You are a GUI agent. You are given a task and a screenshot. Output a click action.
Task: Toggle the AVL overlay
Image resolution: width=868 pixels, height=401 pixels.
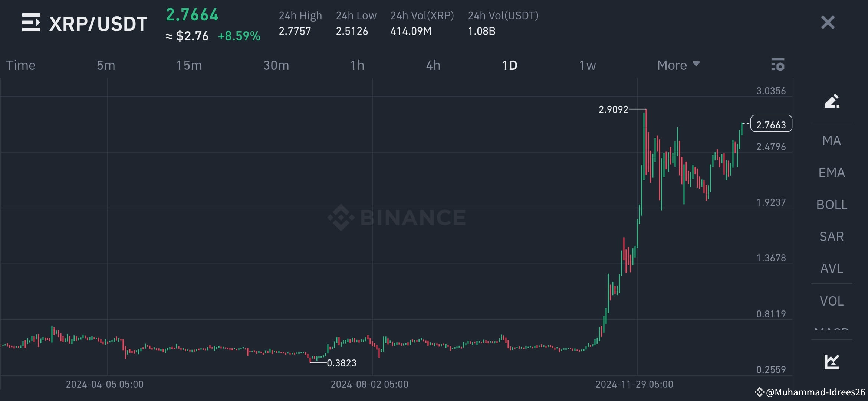point(831,268)
